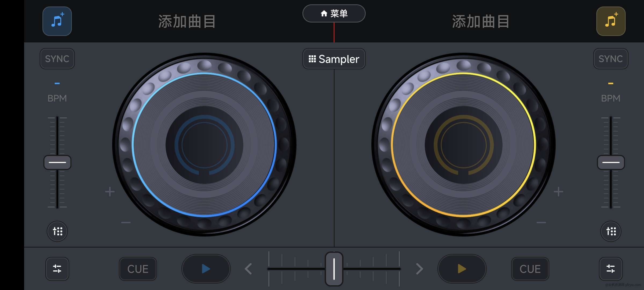Navigate to the home menu

(334, 13)
